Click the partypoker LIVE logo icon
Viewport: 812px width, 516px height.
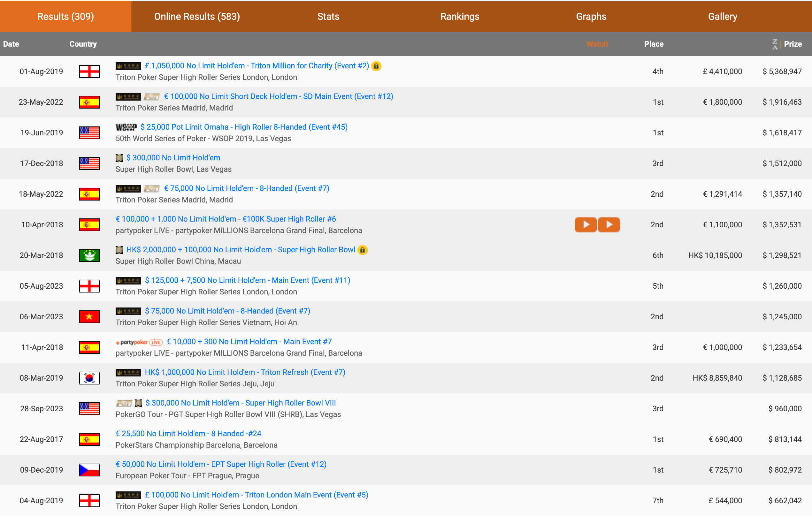click(139, 342)
